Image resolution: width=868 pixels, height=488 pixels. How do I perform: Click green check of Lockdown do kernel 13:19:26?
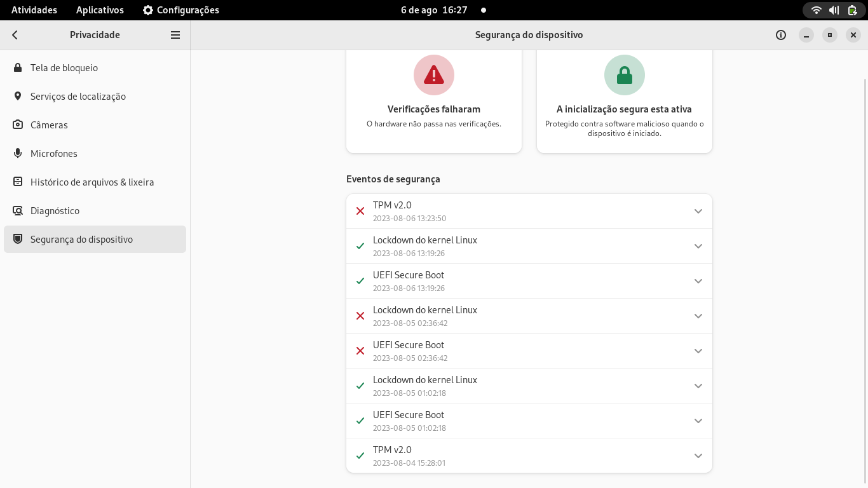tap(360, 246)
